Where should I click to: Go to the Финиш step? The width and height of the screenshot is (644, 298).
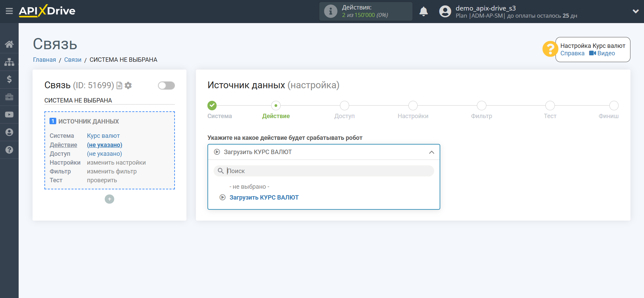click(x=608, y=116)
